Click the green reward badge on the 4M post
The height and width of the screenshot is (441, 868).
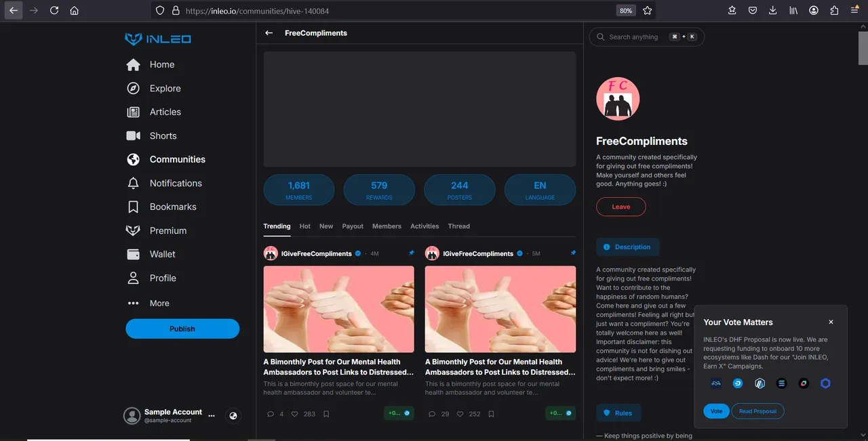tap(399, 413)
